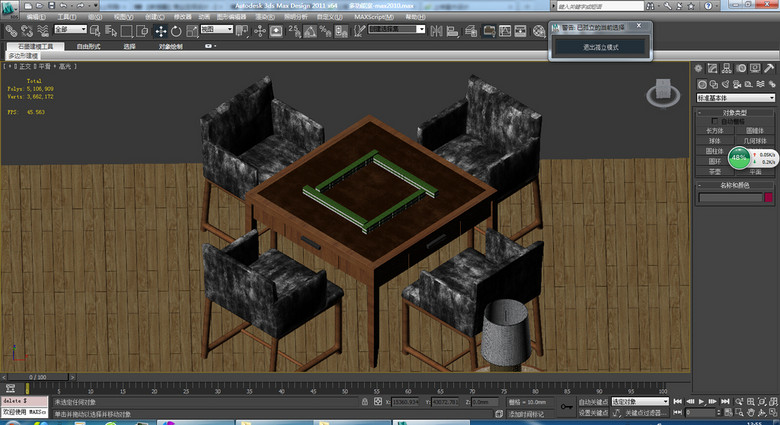Click the Mirror tool icon

[436, 31]
